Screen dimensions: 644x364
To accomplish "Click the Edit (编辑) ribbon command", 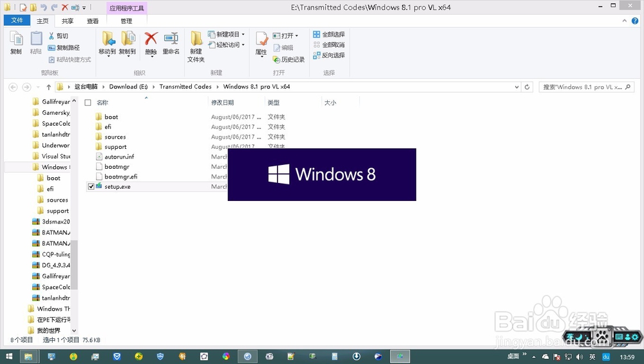I will click(283, 48).
